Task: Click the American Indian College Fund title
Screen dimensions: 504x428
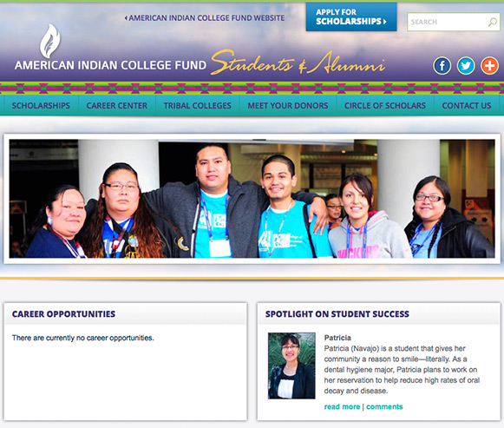Action: click(110, 65)
